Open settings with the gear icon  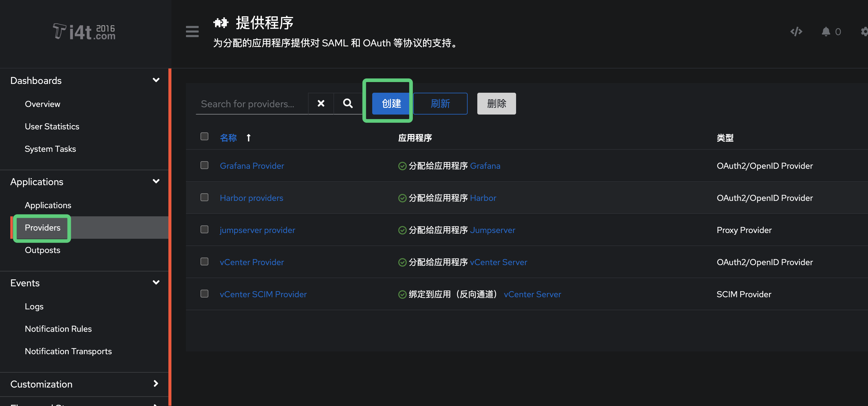pos(864,32)
